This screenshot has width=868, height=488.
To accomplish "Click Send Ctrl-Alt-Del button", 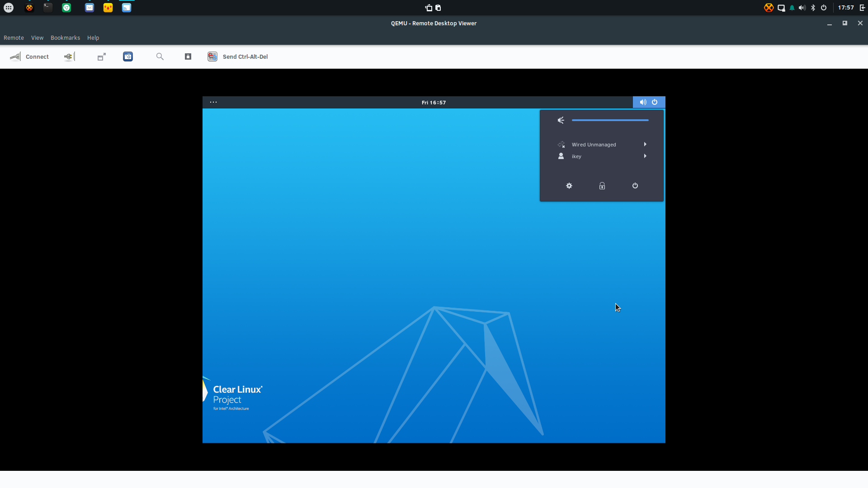I will point(238,56).
